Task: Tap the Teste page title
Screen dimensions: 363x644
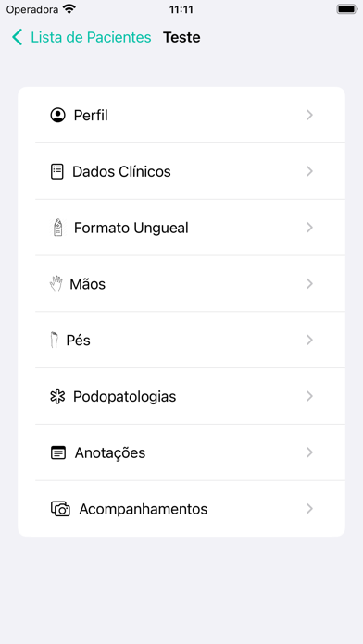Action: click(x=181, y=37)
